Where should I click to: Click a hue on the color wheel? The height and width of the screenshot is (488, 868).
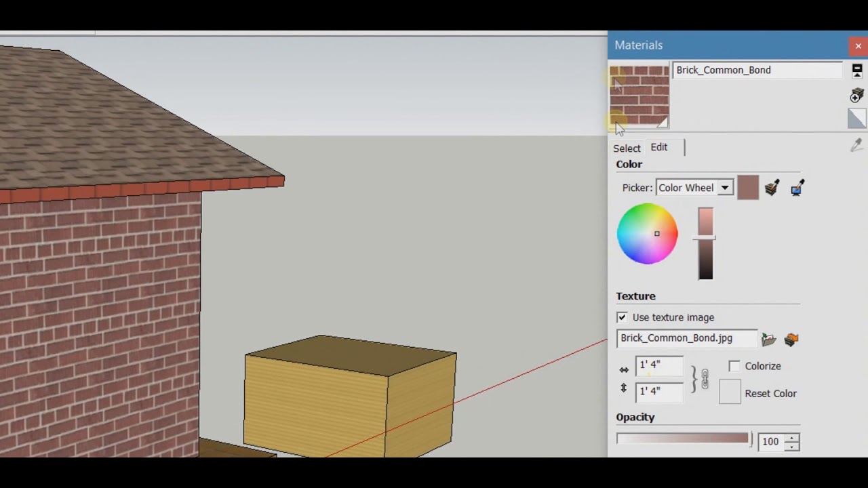tap(647, 234)
